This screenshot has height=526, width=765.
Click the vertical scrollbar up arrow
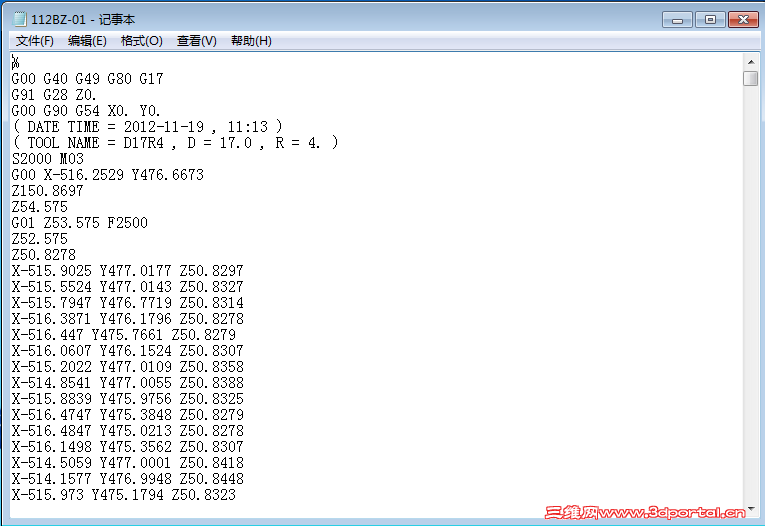[x=751, y=62]
